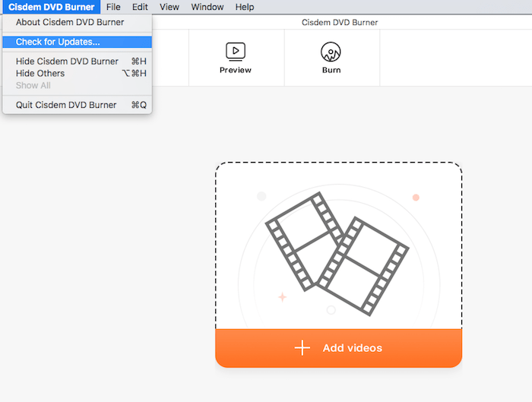The height and width of the screenshot is (402, 532).
Task: Open the Help menu
Action: pyautogui.click(x=245, y=7)
